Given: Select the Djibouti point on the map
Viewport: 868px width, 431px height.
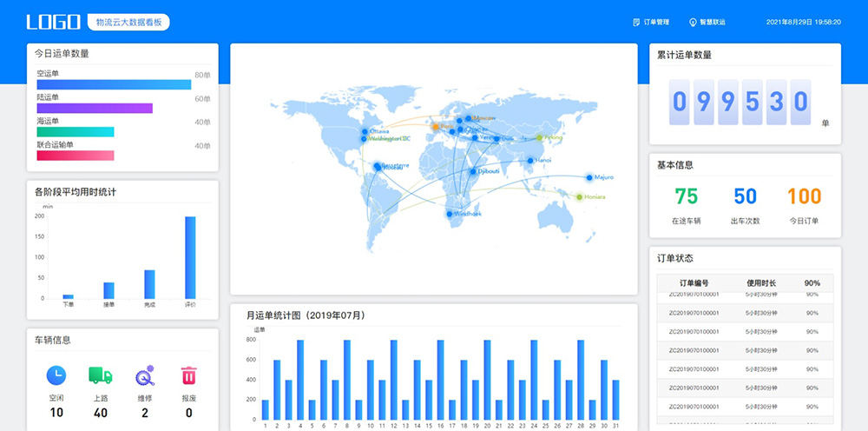Looking at the screenshot, I should pos(473,171).
